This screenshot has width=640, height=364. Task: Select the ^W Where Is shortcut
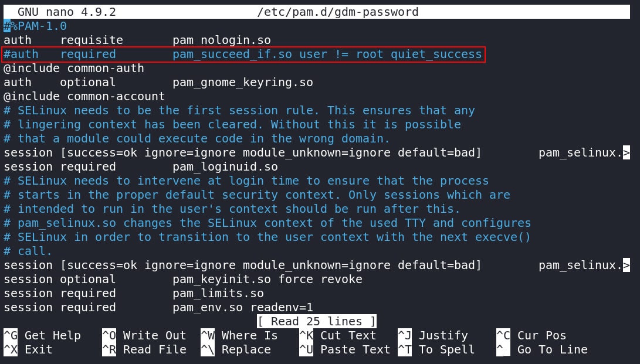pyautogui.click(x=239, y=335)
